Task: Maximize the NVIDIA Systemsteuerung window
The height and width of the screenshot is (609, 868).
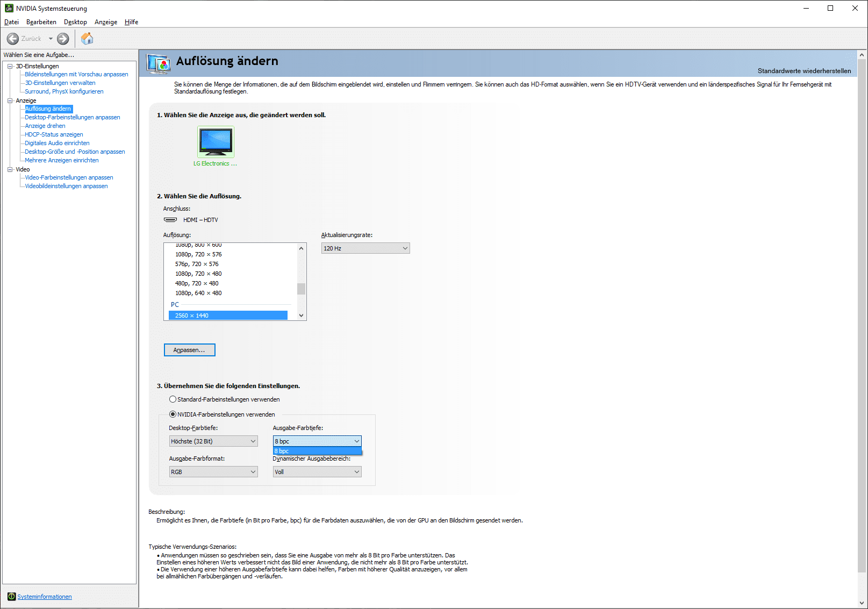Action: click(830, 8)
